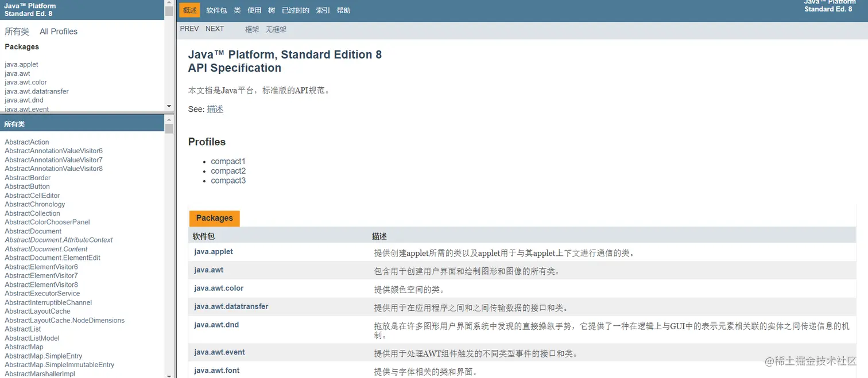Select java.applet in packages list frame
This screenshot has width=868, height=378.
(x=21, y=64)
